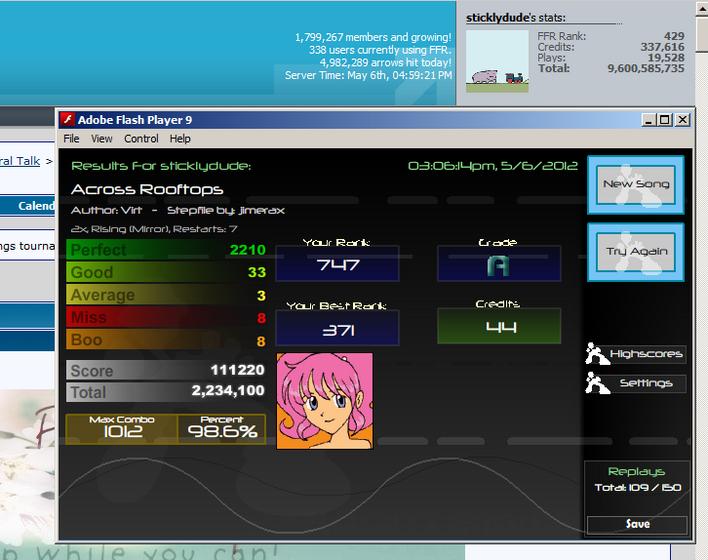Screen dimensions: 708x560
Task: Click the New Song button
Action: pyautogui.click(x=636, y=185)
